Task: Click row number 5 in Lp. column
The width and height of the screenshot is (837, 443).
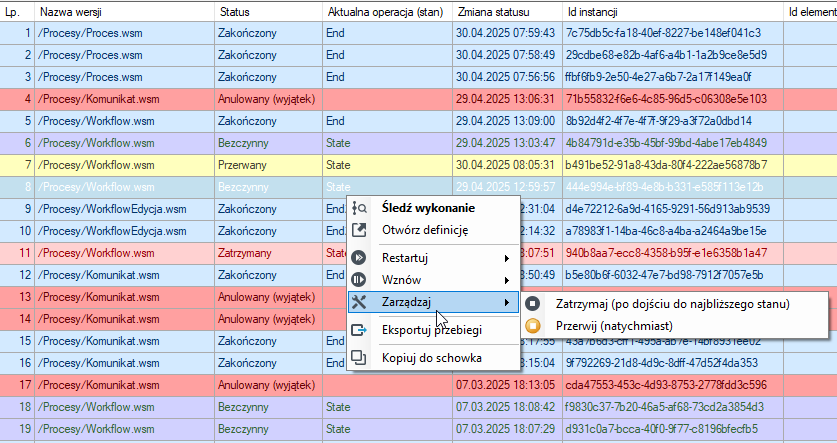Action: coord(17,121)
